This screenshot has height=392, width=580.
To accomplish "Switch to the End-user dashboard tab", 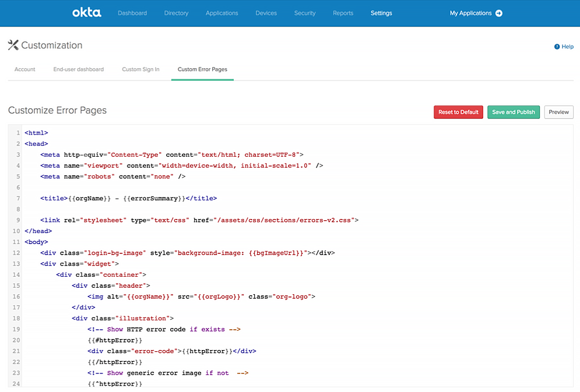I will tap(79, 69).
